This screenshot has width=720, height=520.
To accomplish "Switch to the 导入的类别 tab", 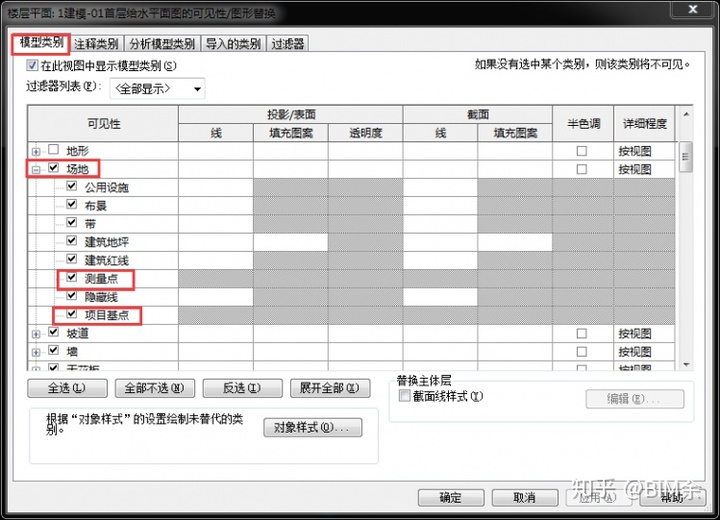I will click(x=233, y=44).
